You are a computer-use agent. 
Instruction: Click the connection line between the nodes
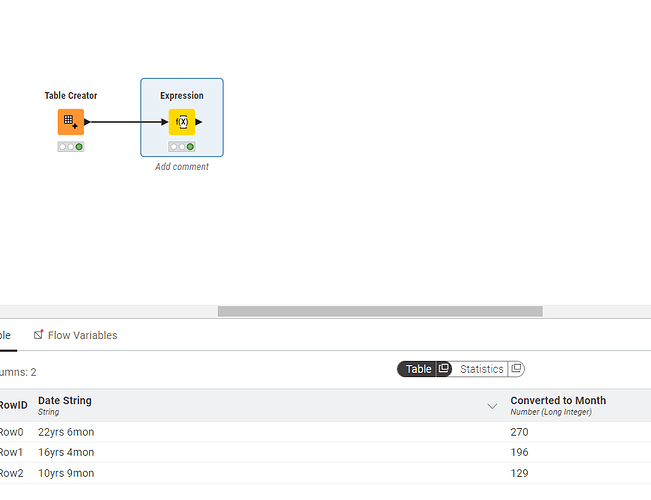[x=128, y=122]
